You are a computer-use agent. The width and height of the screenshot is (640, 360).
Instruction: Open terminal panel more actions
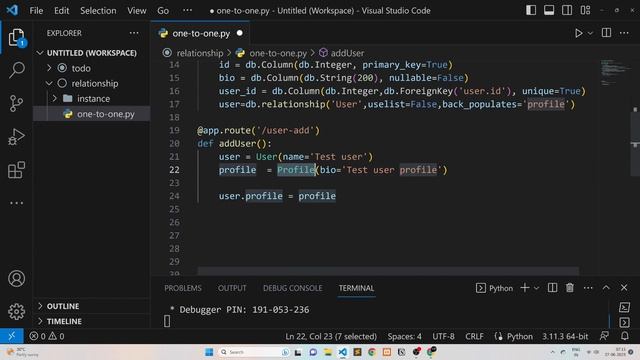(x=588, y=288)
